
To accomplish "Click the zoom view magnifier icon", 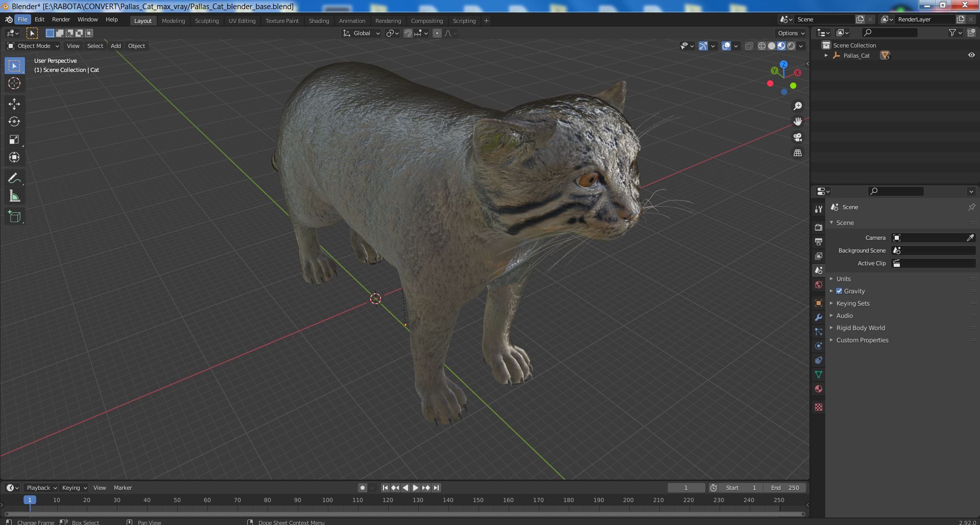I will pos(798,106).
